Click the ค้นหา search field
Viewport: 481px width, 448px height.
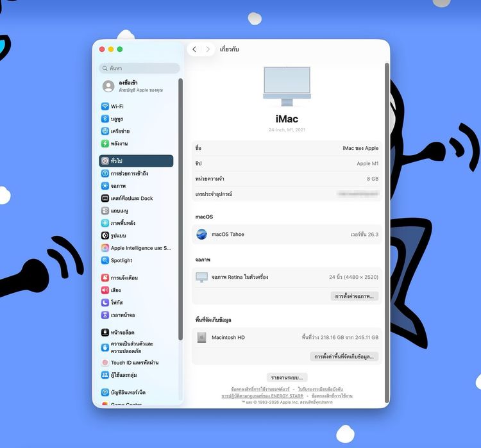point(140,68)
